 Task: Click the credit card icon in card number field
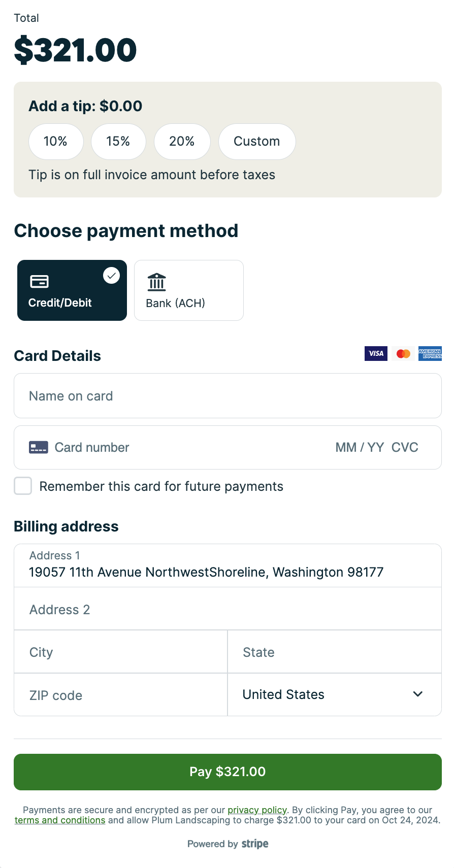coord(39,447)
